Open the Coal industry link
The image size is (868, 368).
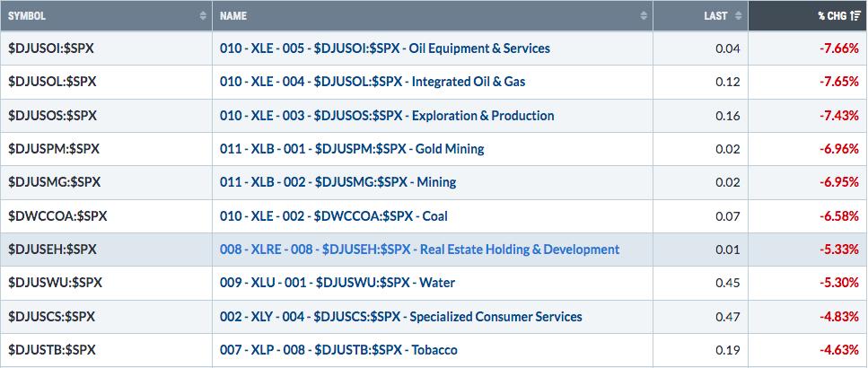[333, 216]
